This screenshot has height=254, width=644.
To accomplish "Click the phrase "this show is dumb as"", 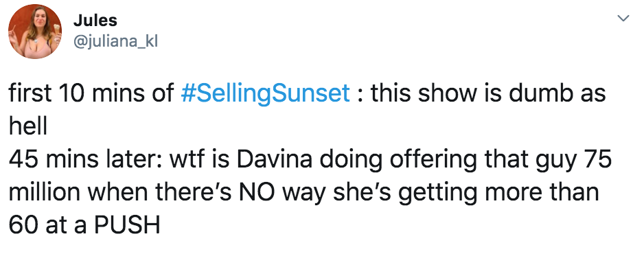I will tap(488, 93).
